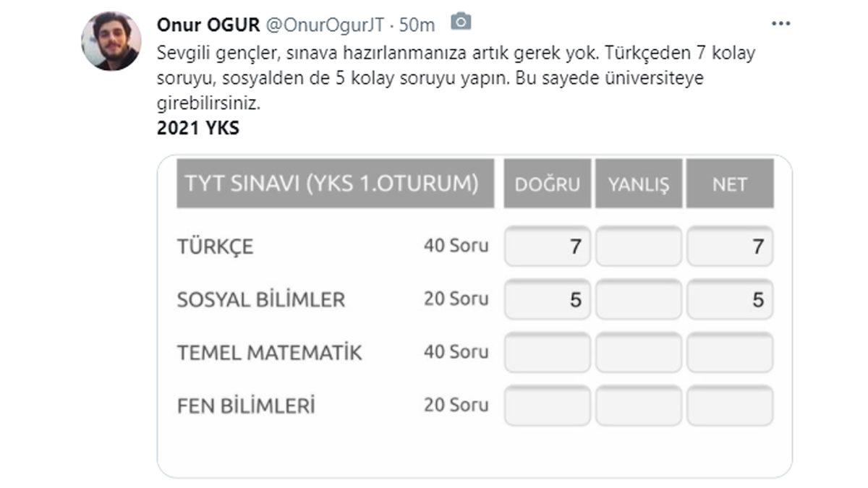The image size is (868, 488).
Task: Click the NET value 7 for TÜRKÇE
Action: (731, 246)
